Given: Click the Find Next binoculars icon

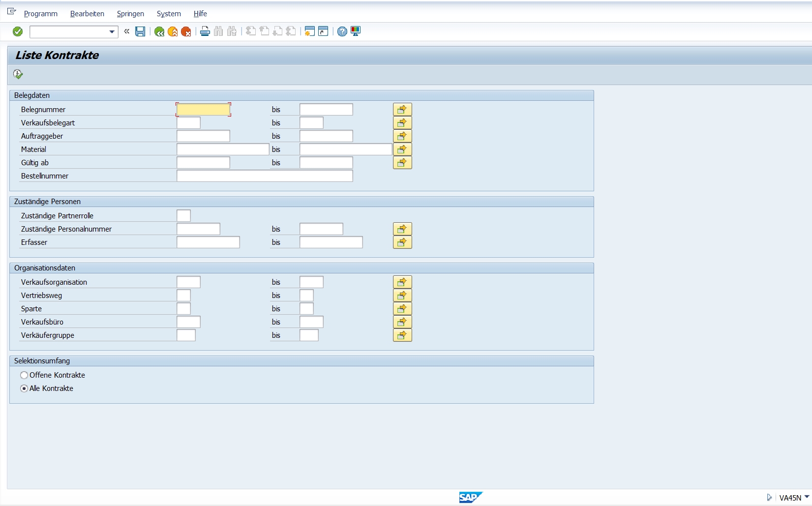Looking at the screenshot, I should 232,31.
